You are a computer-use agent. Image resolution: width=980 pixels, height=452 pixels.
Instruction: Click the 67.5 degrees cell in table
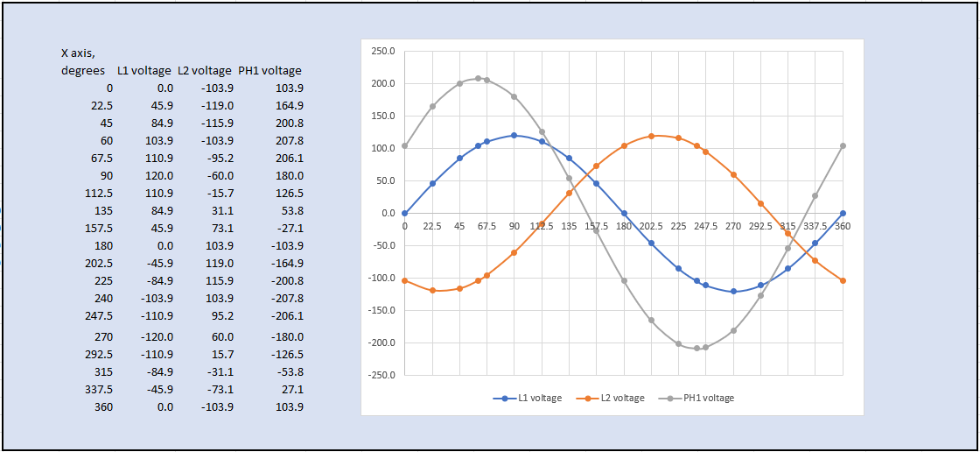(x=101, y=159)
